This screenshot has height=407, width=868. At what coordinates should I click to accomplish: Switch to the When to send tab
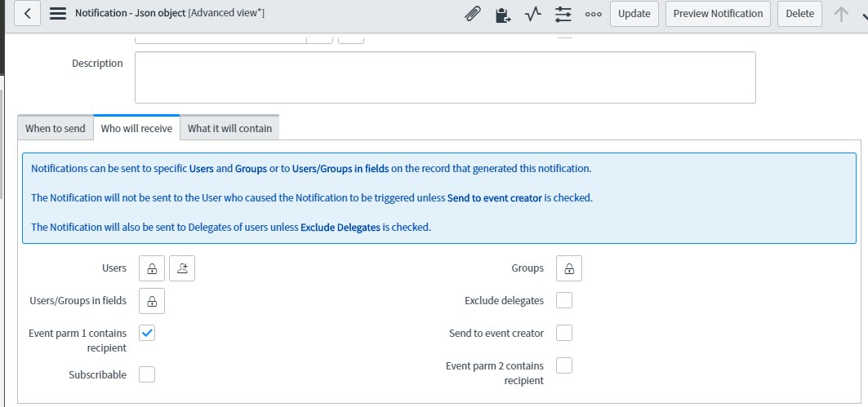pyautogui.click(x=56, y=128)
